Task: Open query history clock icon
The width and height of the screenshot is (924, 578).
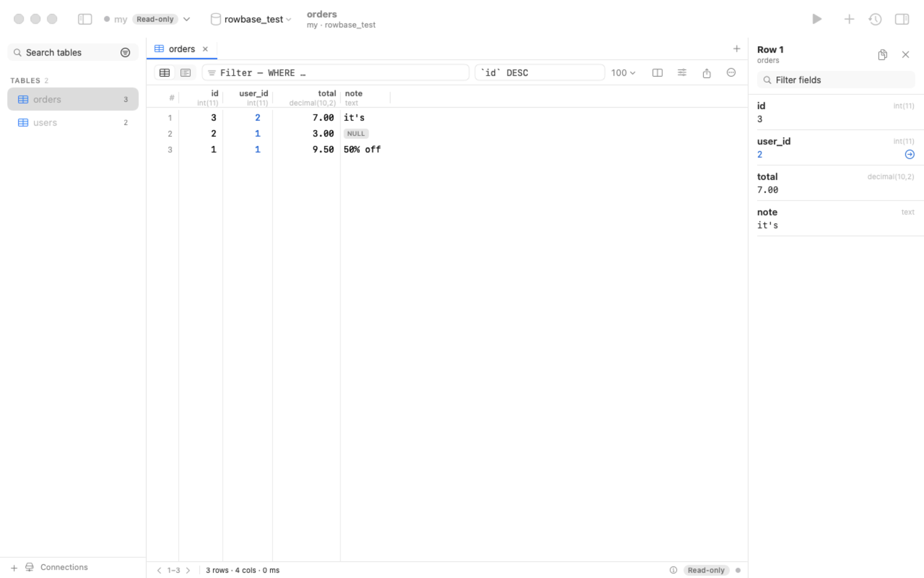Action: [875, 19]
